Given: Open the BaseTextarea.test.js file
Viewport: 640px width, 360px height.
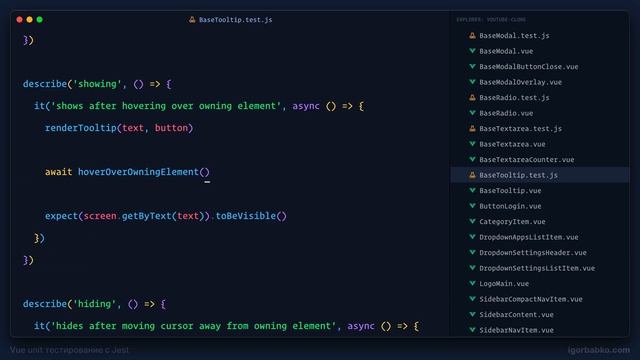Looking at the screenshot, I should click(x=520, y=129).
